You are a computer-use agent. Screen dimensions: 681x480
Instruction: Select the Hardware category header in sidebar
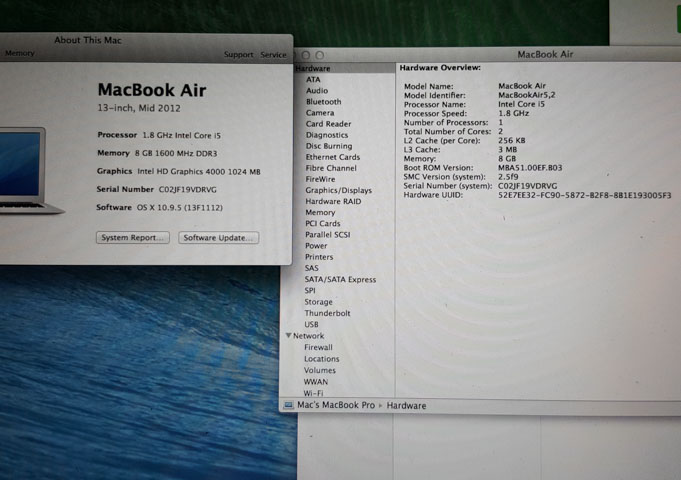[x=313, y=68]
